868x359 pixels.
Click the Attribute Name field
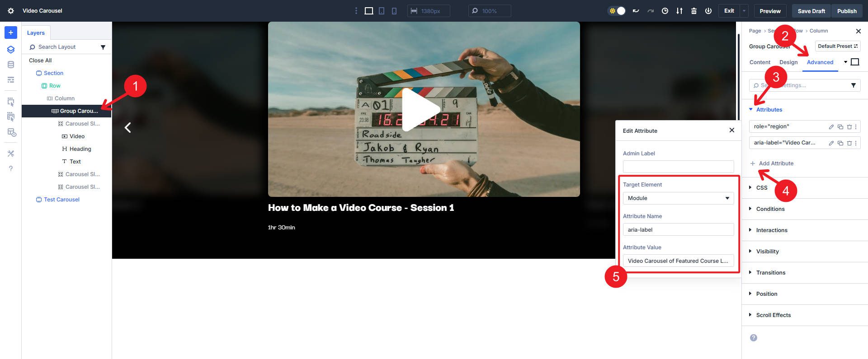(x=678, y=229)
